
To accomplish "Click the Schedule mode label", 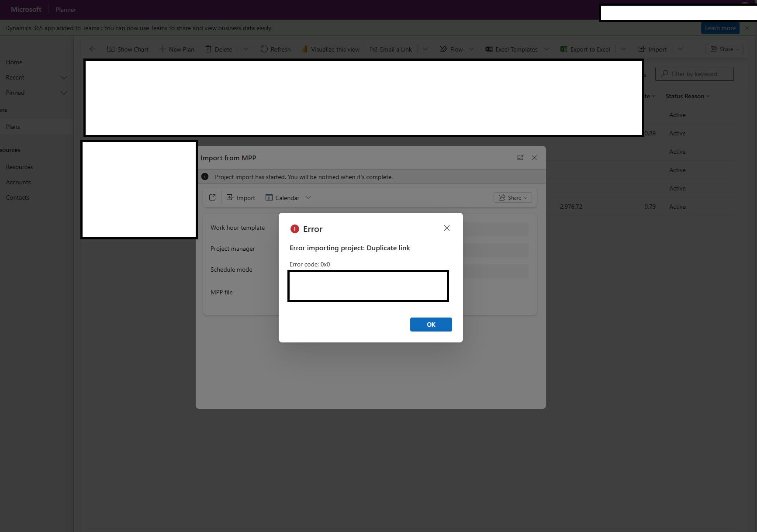I will pos(232,269).
